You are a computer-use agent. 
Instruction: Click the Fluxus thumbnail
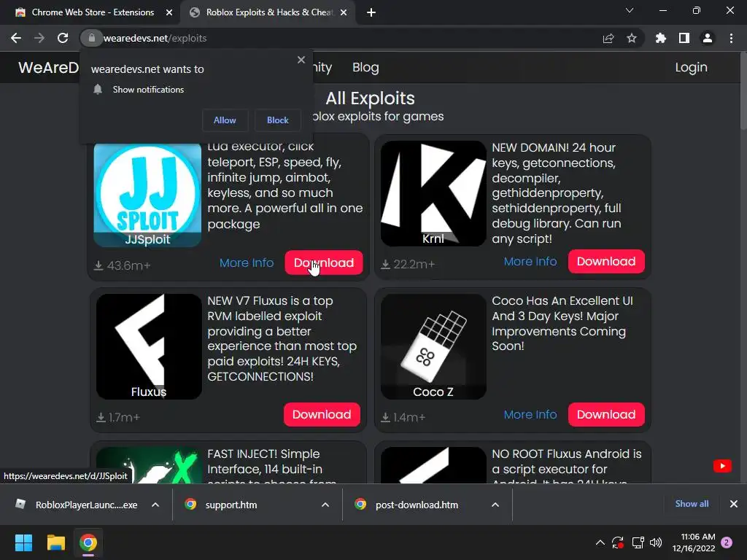coord(149,346)
